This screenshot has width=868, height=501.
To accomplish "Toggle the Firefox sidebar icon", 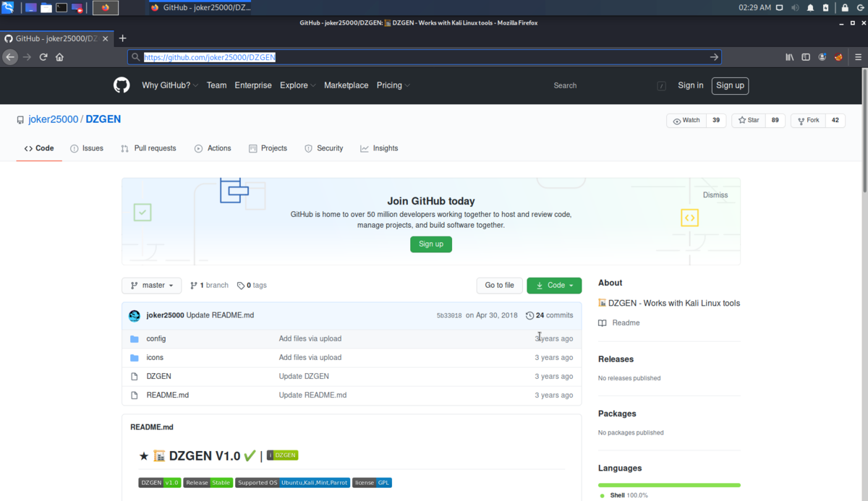I will (806, 57).
